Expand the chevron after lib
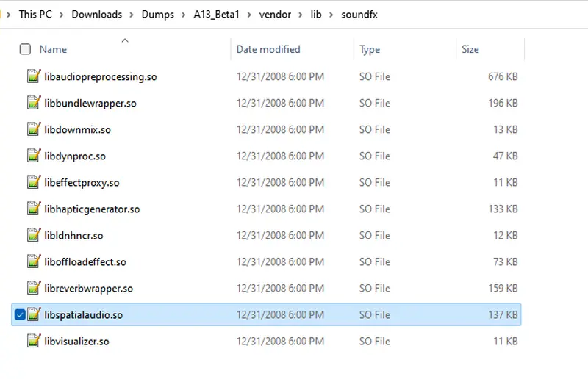Screen dimensions: 588x379 [x=331, y=15]
